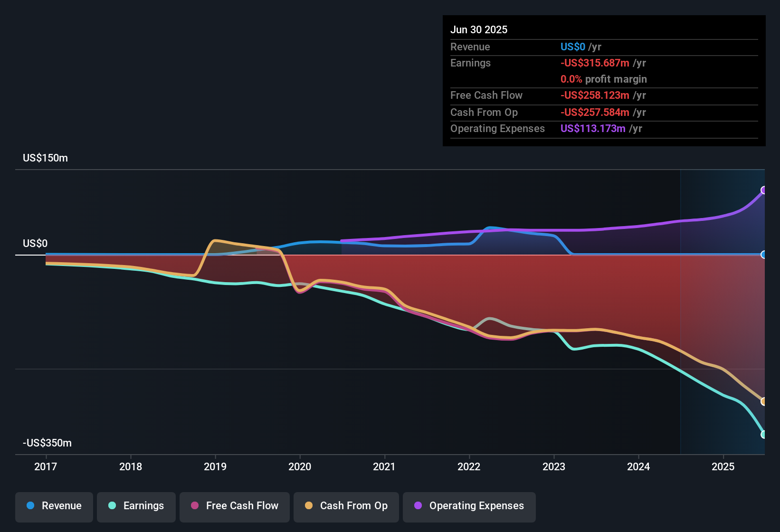
Task: Click the purple Operating Expenses endpoint marker
Action: pyautogui.click(x=763, y=190)
